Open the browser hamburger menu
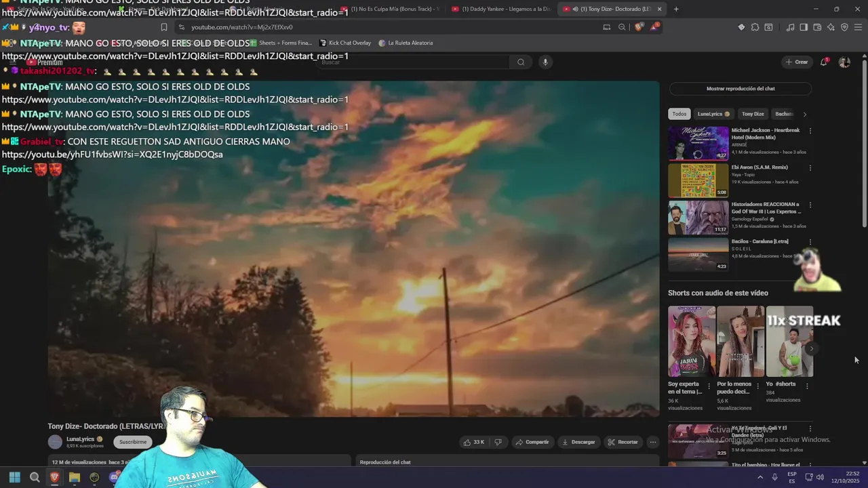Viewport: 868px width, 488px height. point(859,27)
